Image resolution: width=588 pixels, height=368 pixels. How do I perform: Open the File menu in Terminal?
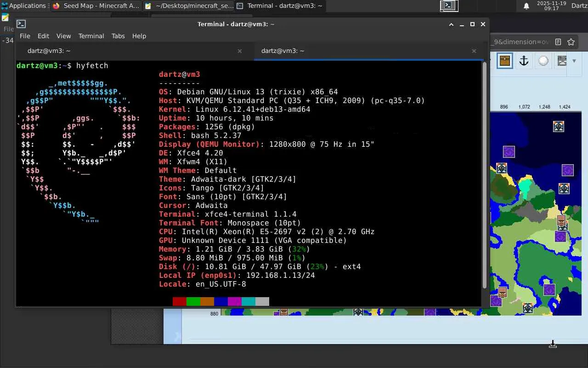25,36
